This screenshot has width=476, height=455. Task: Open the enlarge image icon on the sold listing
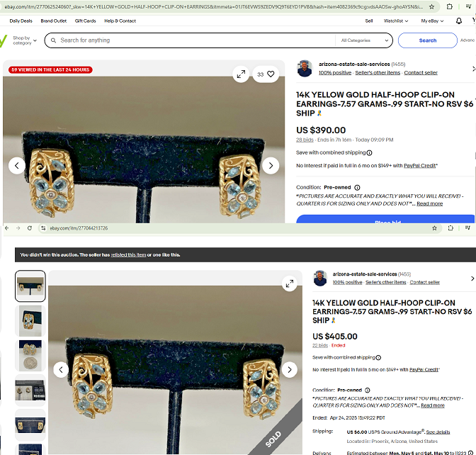[x=289, y=283]
